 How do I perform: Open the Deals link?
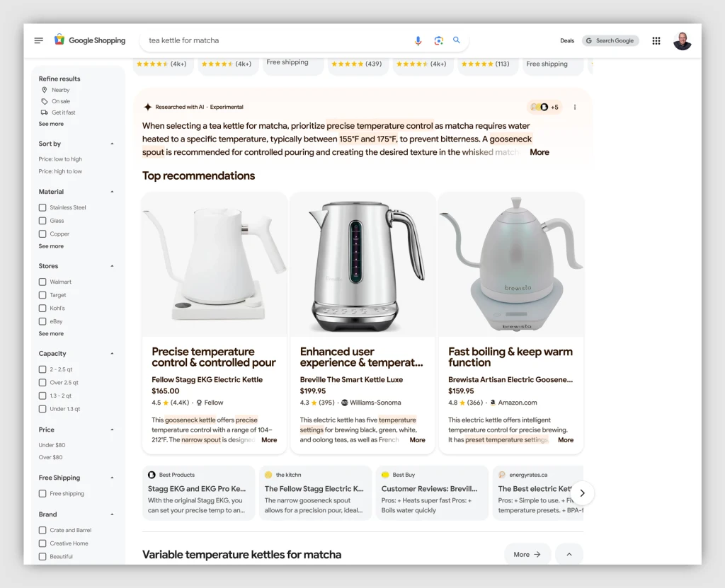pos(567,40)
